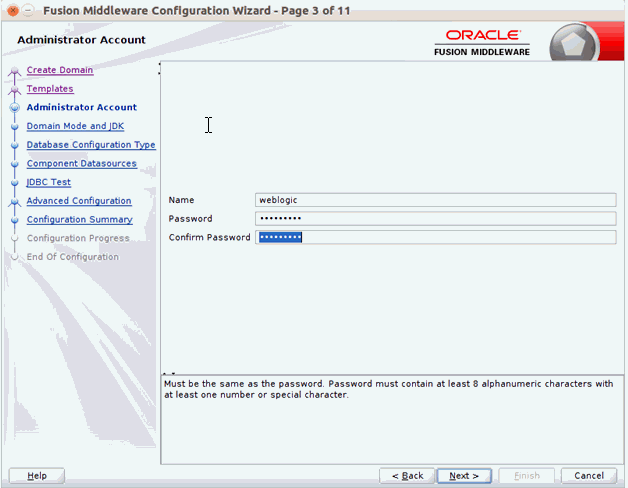Click the Administrator Account step bullet icon
This screenshot has height=488, width=628.
15,107
